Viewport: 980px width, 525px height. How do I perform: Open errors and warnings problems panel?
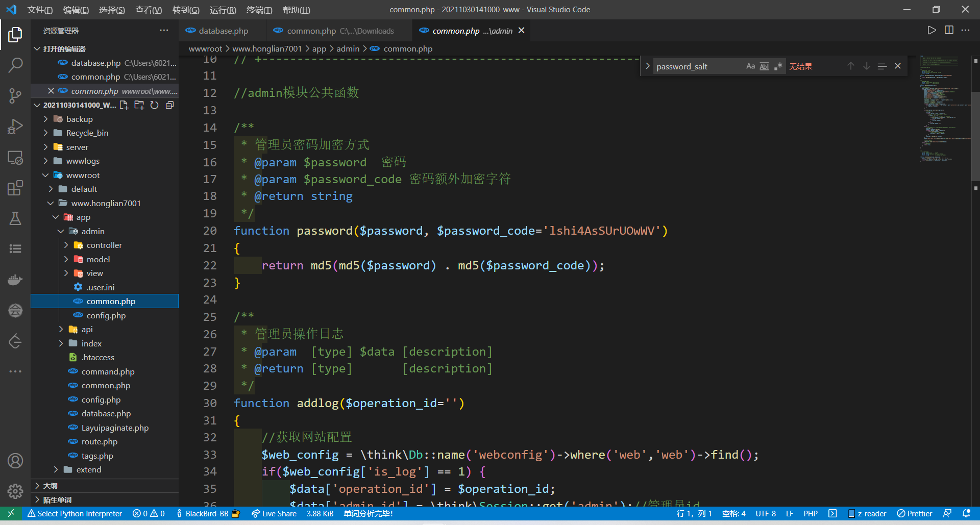coord(149,513)
